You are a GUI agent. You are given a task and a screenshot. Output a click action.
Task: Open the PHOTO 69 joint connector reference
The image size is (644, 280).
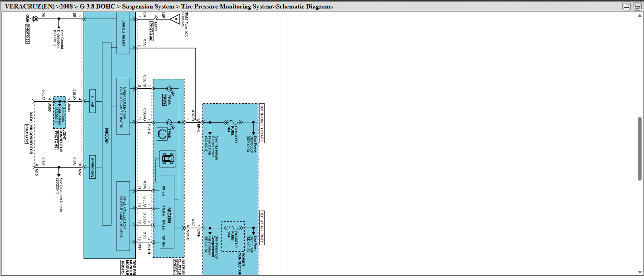56,140
